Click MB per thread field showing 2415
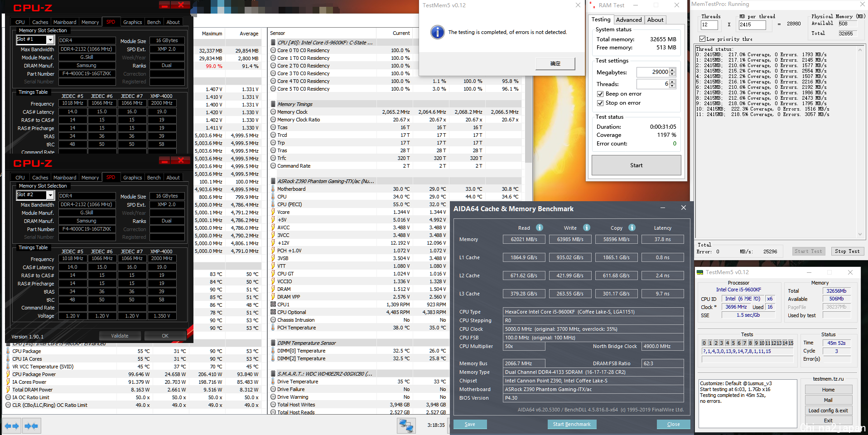Viewport: 868px width, 435px height. click(x=752, y=25)
